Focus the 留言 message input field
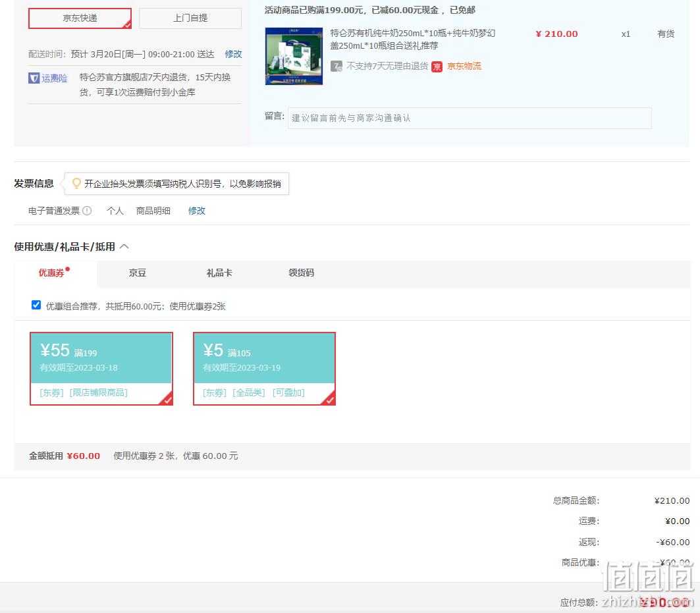 (470, 119)
